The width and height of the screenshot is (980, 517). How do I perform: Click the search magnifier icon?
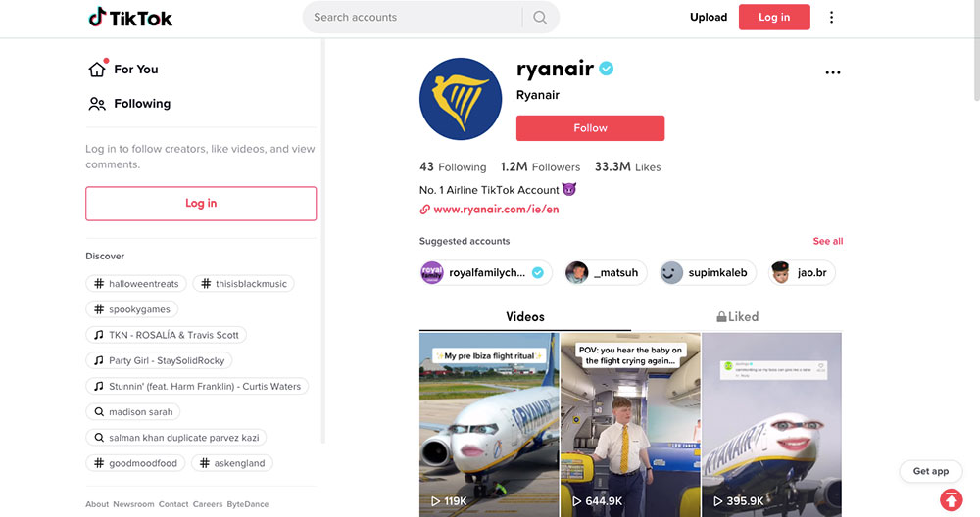540,17
